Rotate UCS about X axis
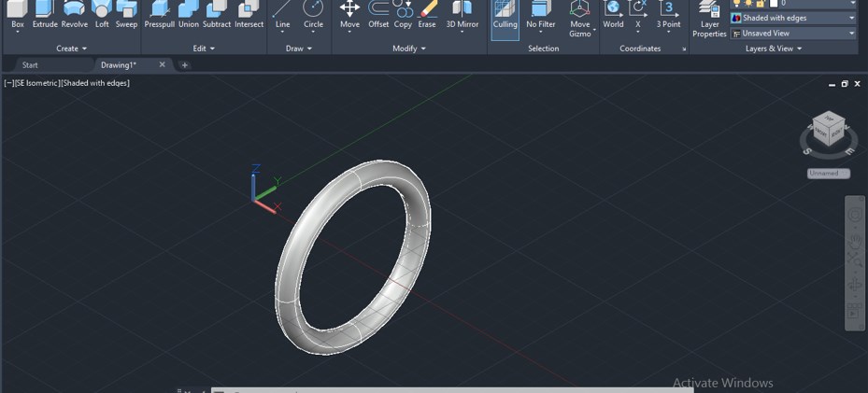The image size is (868, 393). (x=638, y=12)
